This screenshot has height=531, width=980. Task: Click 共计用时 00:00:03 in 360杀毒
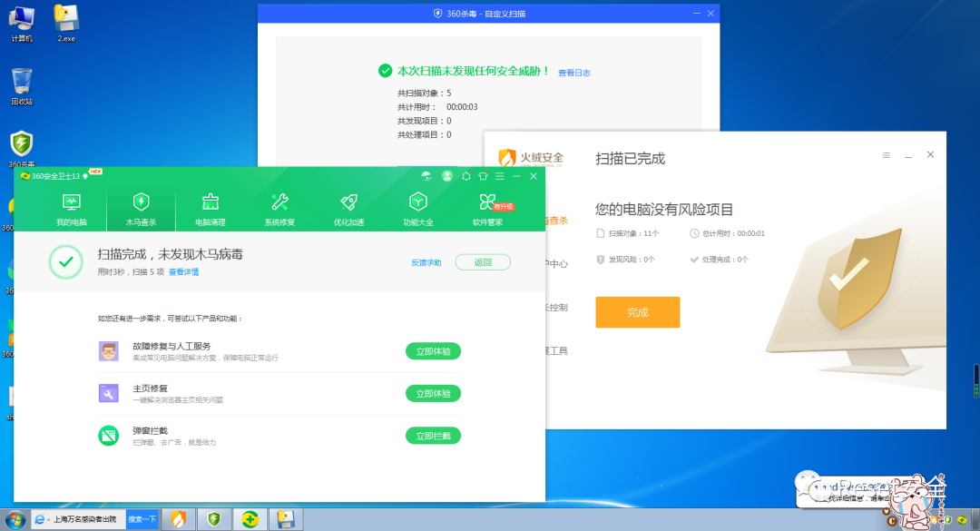click(x=437, y=107)
